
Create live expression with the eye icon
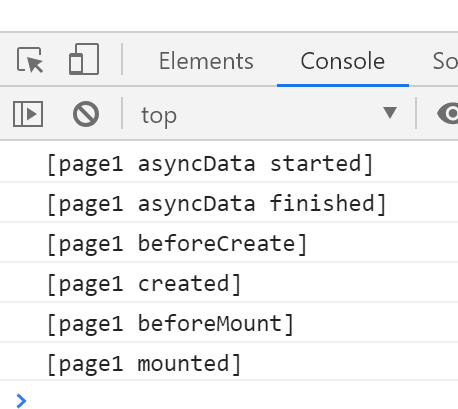click(x=448, y=114)
